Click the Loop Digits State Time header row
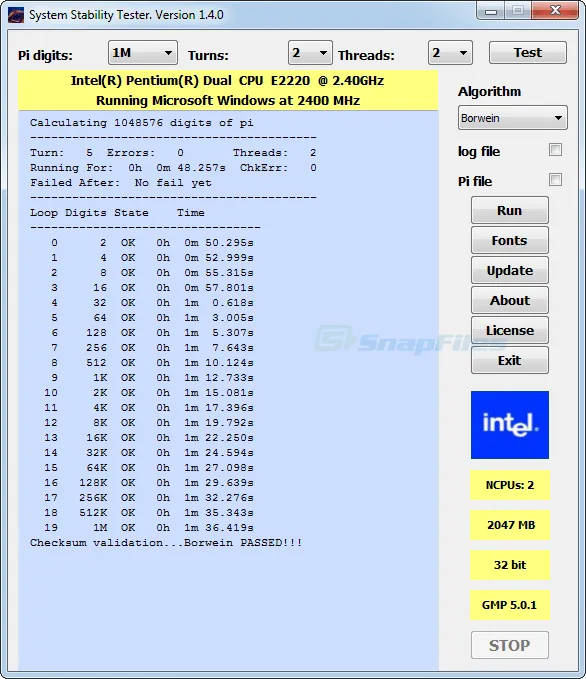This screenshot has height=679, width=586. [117, 213]
